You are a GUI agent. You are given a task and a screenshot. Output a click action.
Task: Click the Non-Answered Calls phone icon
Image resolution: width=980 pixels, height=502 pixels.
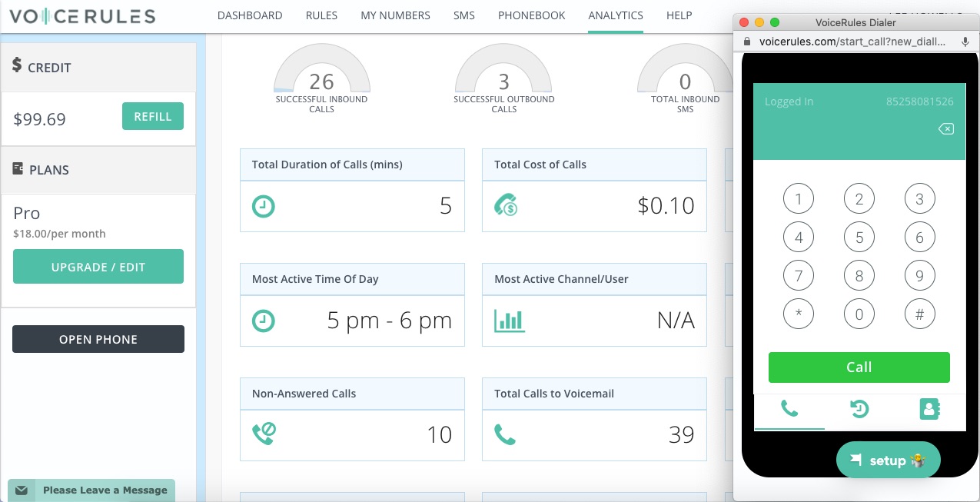click(x=264, y=434)
